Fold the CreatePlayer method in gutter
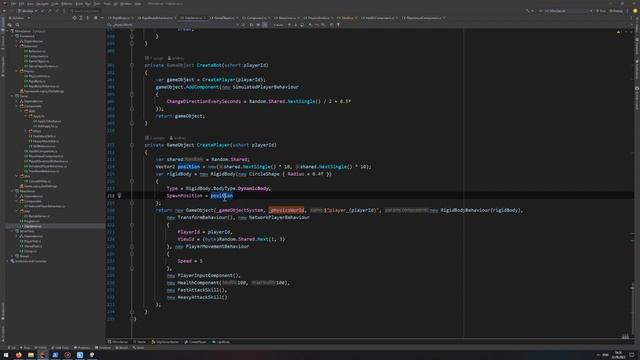Viewport: 640px width, 360px height. click(x=131, y=145)
